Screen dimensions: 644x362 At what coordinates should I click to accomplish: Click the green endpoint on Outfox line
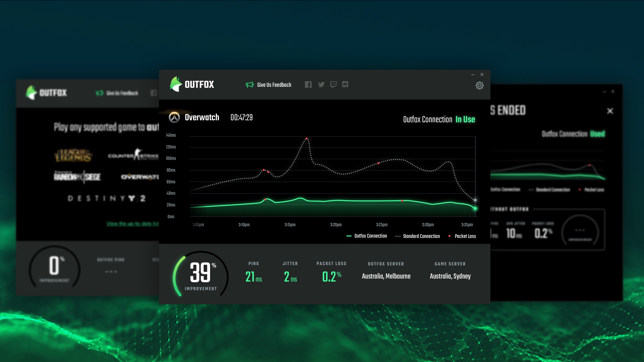tap(475, 208)
